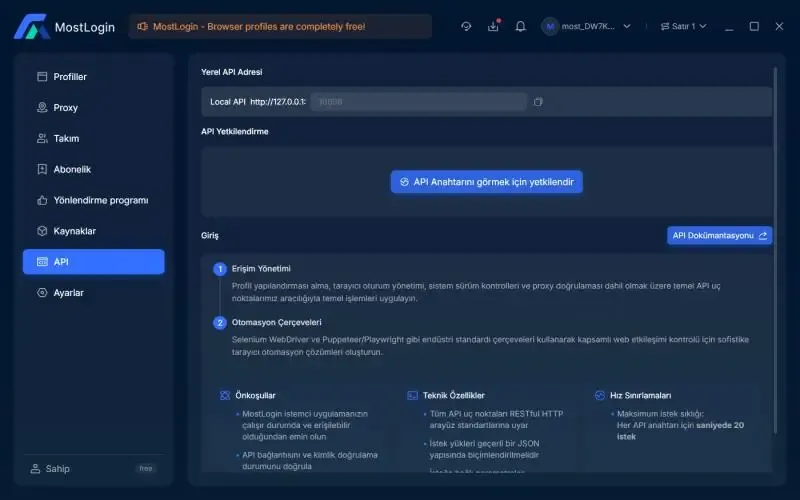Click the megaphone announcement icon
The width and height of the screenshot is (800, 500).
(x=142, y=26)
